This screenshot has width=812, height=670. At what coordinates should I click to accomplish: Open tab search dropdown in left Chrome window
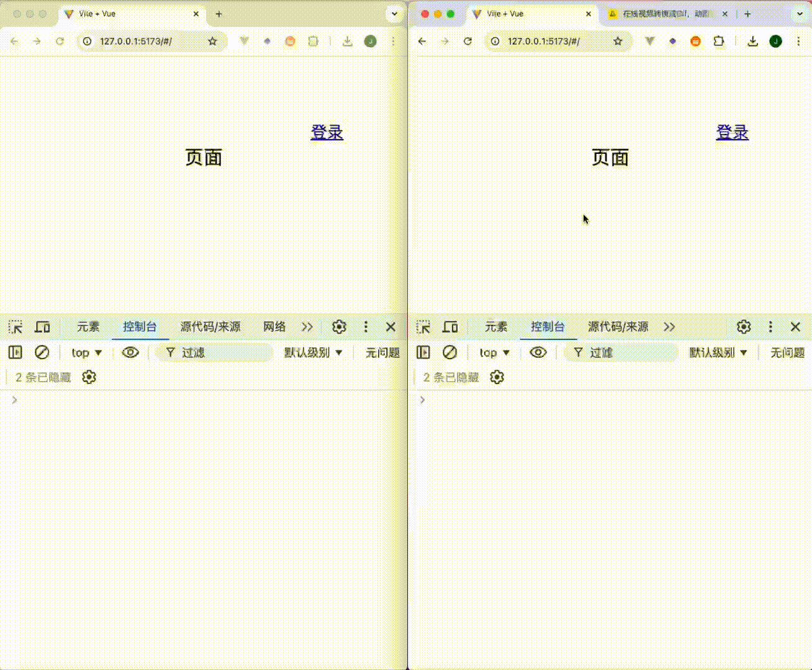click(x=394, y=14)
